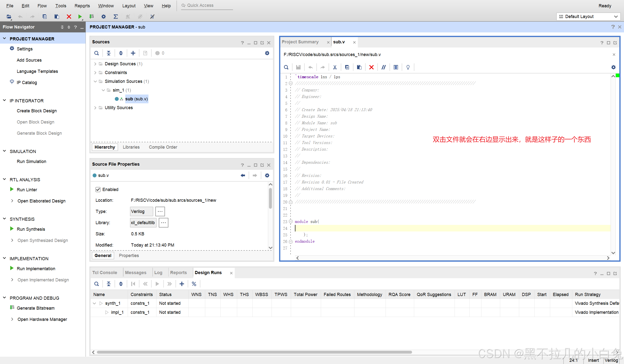Switch to the Tcl Console tab

point(105,272)
